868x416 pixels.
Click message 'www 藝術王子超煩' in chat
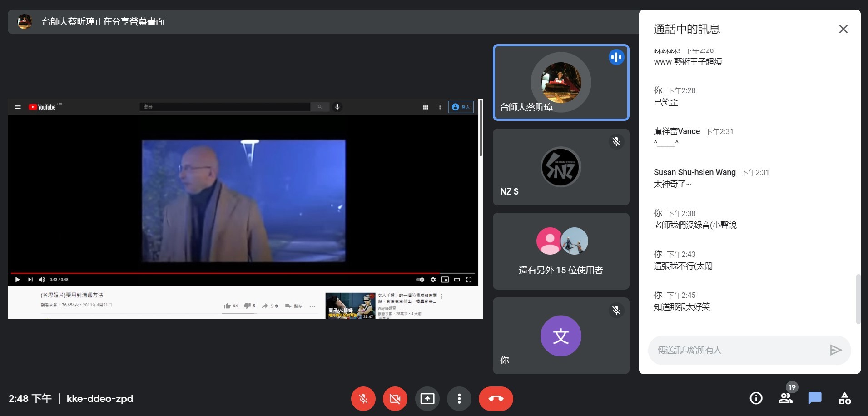coord(688,62)
